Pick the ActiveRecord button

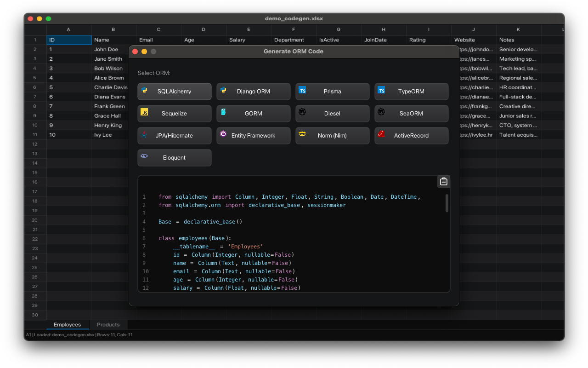[x=412, y=136]
